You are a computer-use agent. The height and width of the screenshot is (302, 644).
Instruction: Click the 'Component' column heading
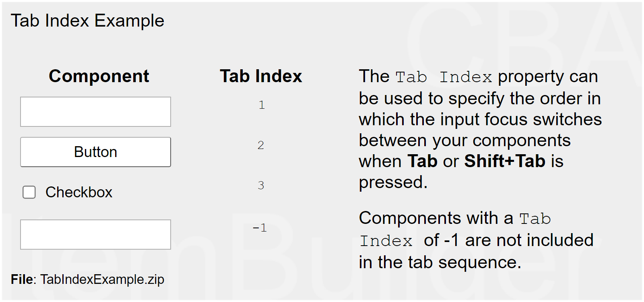99,76
